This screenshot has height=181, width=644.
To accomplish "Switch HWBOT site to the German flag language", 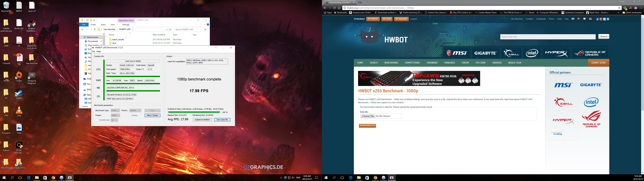I will (591, 19).
